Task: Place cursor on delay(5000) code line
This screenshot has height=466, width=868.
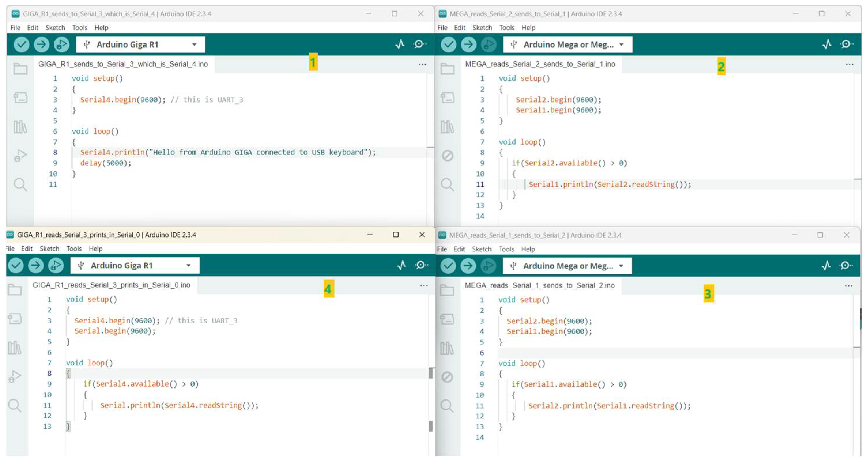Action: click(105, 163)
